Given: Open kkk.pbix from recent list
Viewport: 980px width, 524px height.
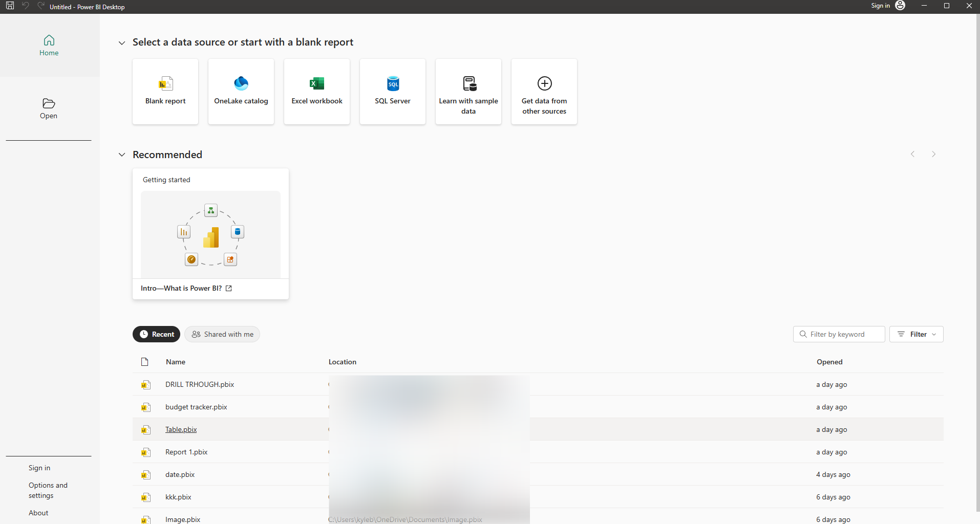Looking at the screenshot, I should click(x=178, y=497).
